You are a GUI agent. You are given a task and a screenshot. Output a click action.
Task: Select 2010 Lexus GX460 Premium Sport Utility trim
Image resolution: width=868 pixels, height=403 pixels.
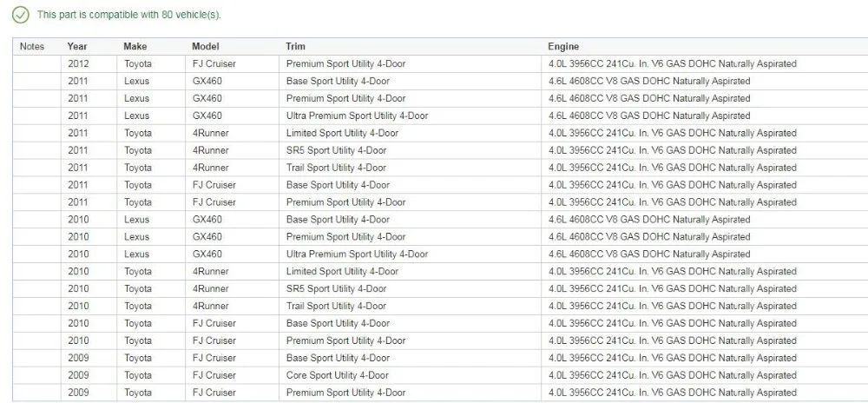coord(346,236)
